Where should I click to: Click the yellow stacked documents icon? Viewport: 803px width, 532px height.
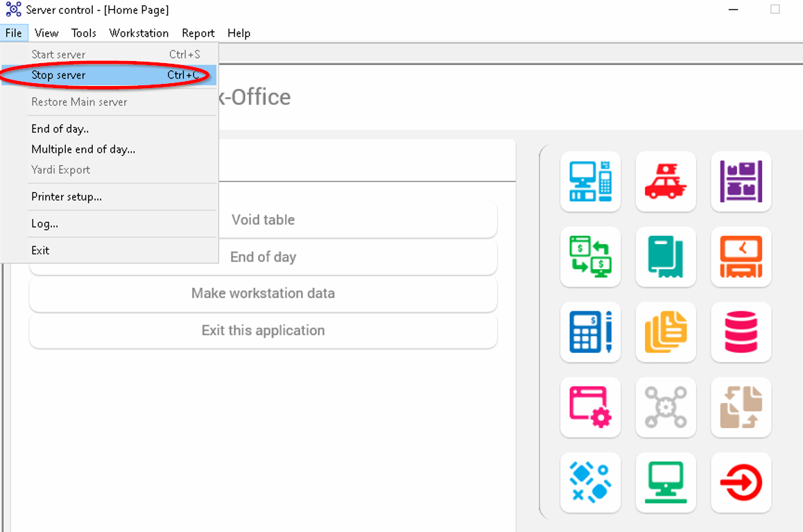coord(666,332)
